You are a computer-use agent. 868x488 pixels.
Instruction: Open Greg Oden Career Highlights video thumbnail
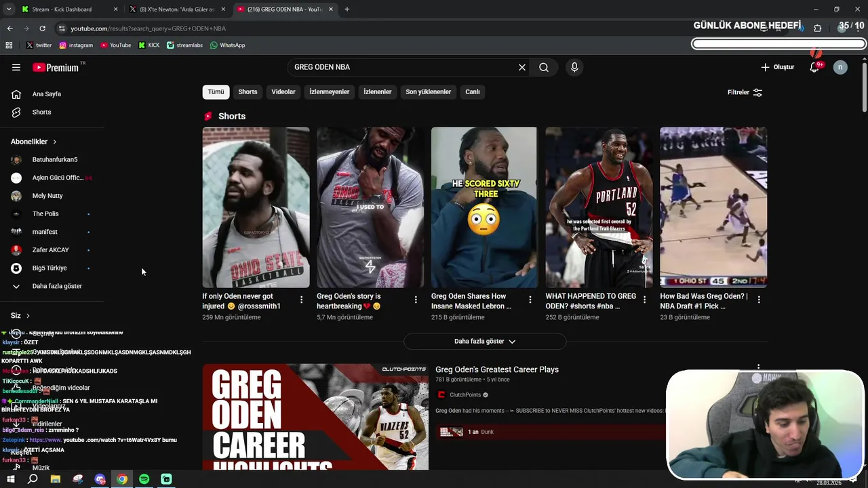tap(315, 418)
